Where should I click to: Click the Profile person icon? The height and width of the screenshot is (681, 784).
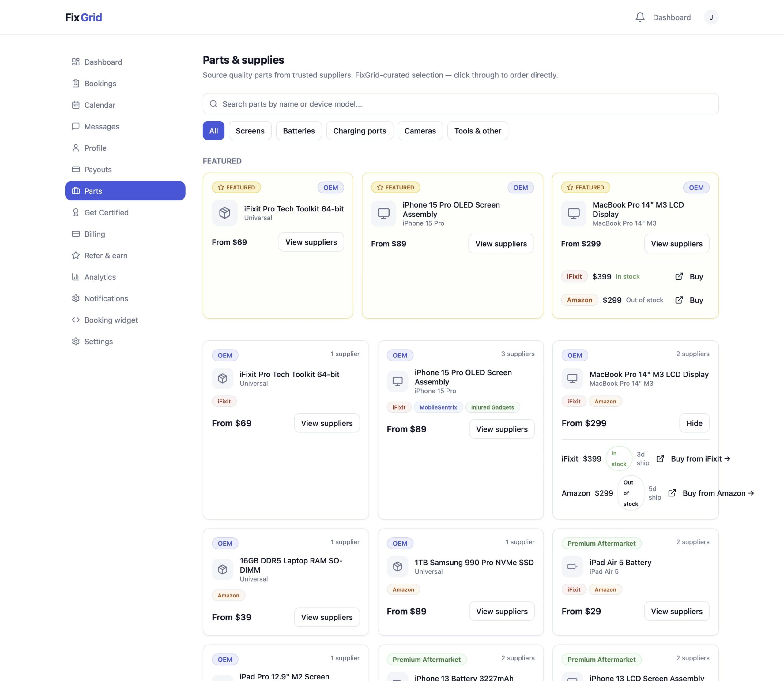(x=76, y=148)
